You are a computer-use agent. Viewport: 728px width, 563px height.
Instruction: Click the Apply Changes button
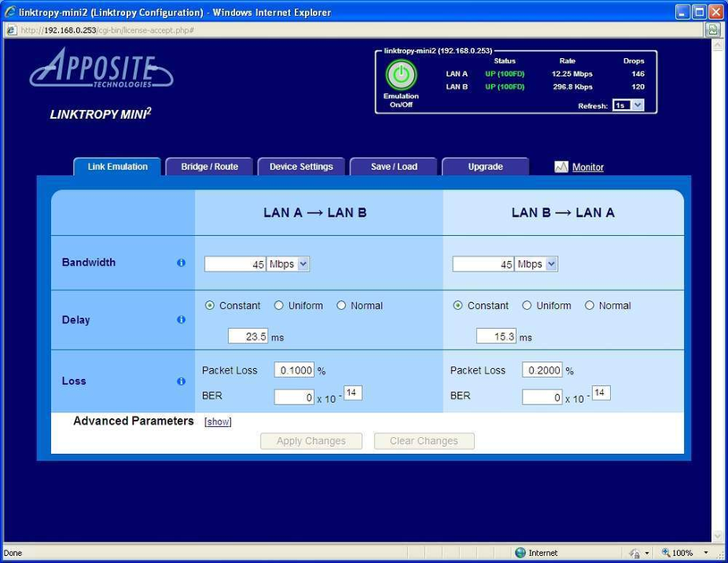(310, 441)
